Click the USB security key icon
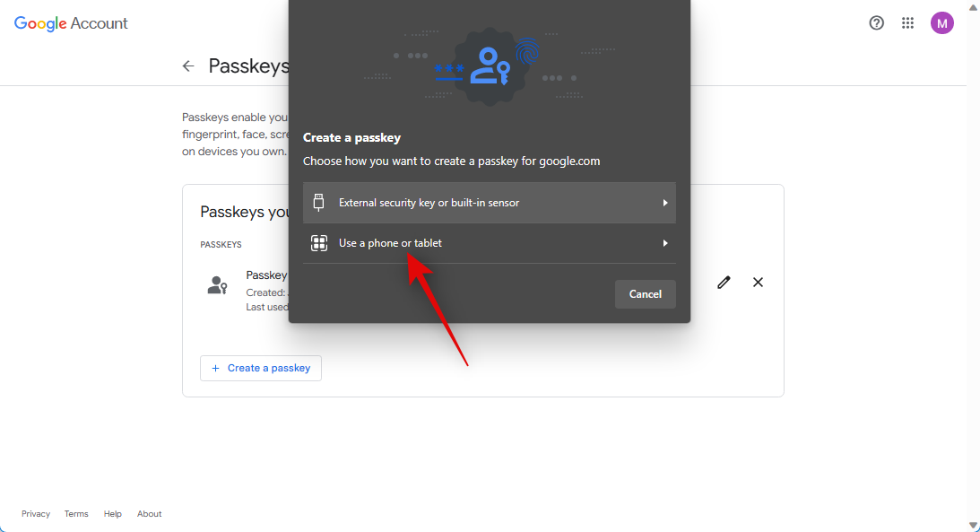Image resolution: width=980 pixels, height=532 pixels. click(x=319, y=203)
